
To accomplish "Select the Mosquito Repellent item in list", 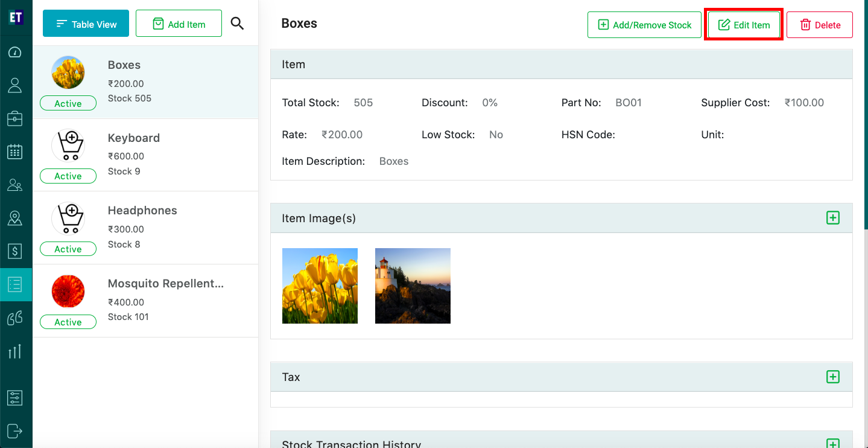I will point(166,283).
